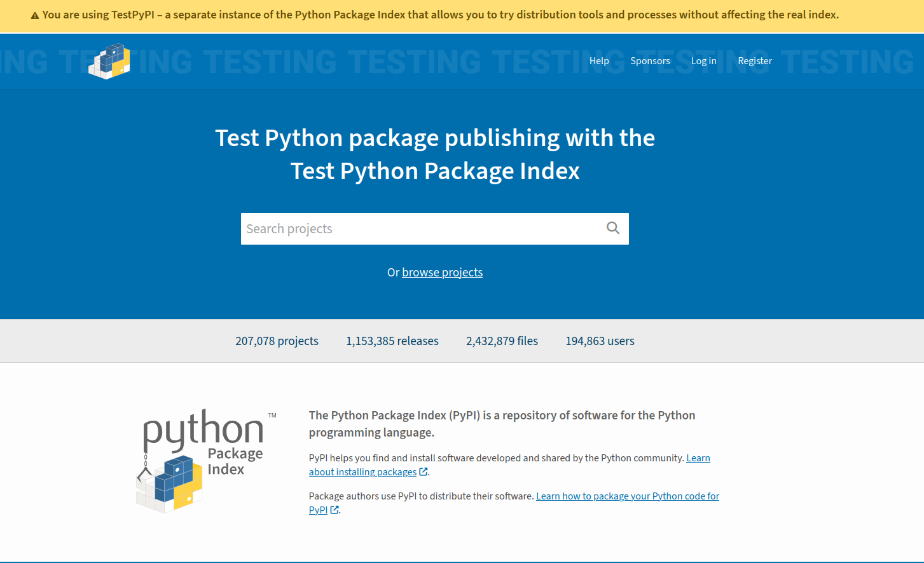The height and width of the screenshot is (563, 924).
Task: Select Register in the top navigation
Action: [x=754, y=61]
